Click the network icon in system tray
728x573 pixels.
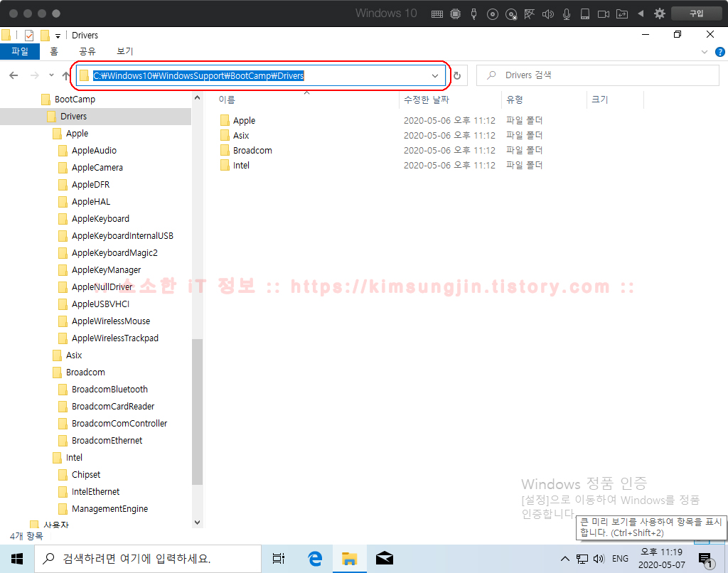(582, 559)
